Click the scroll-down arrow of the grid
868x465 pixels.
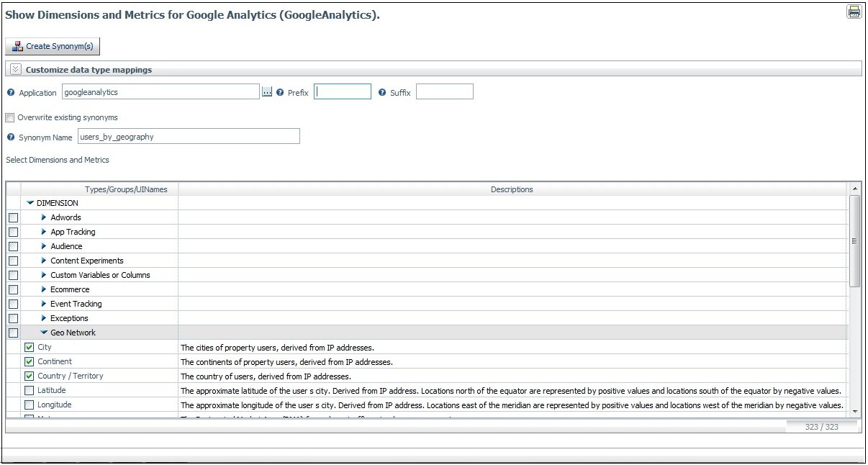click(855, 410)
